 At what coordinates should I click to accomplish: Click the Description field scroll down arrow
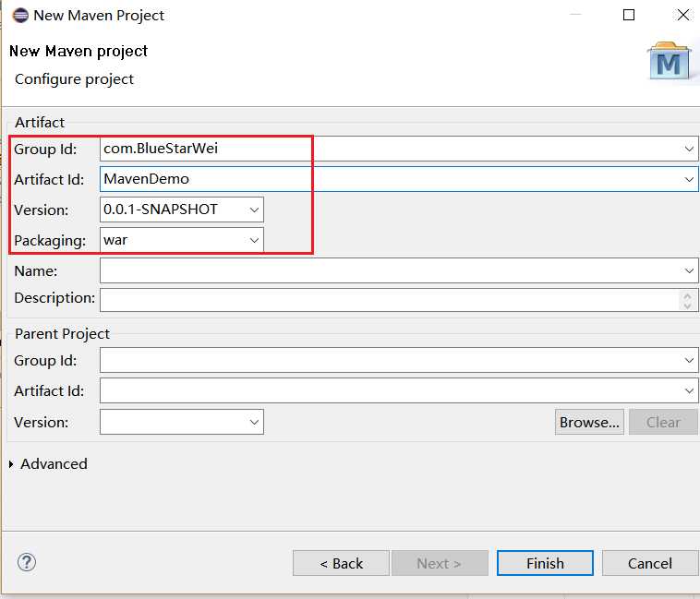[687, 305]
